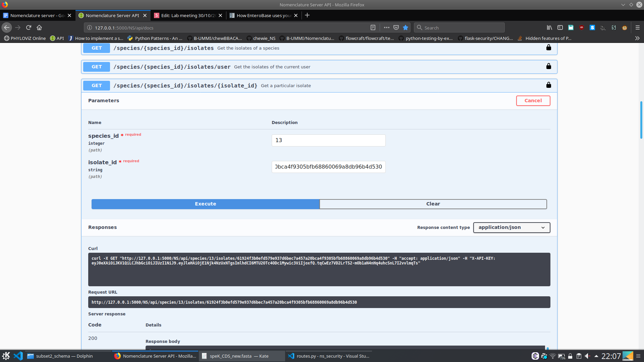Click the lock icon on isolates/user endpoint
This screenshot has width=644, height=362.
[549, 66]
